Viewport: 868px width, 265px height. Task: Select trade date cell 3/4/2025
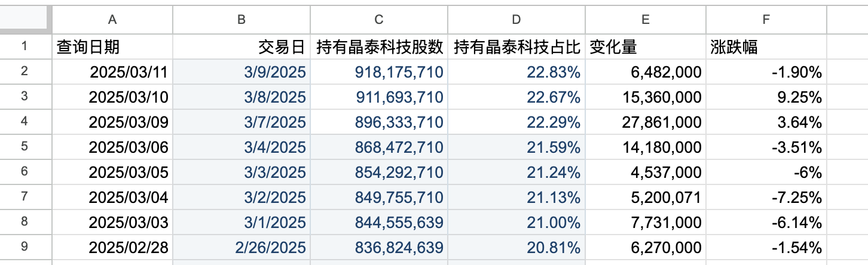[241, 147]
